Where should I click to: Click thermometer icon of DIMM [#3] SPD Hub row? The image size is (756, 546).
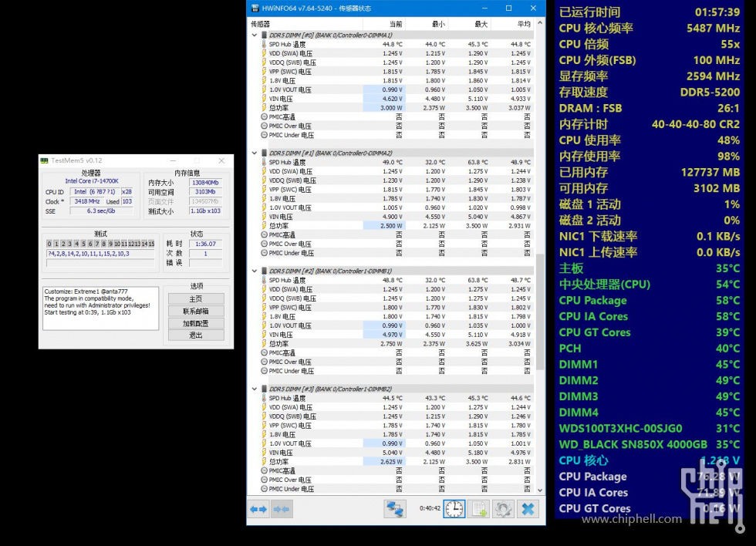pyautogui.click(x=264, y=398)
